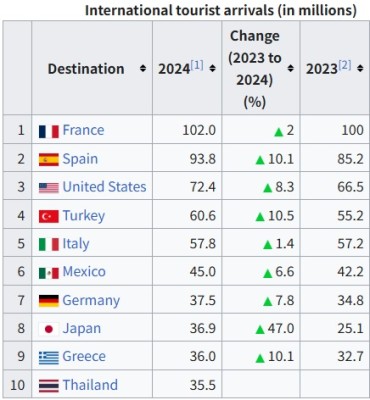Click the Mexico flag icon
Viewport: 370px width, 400px height.
tap(49, 273)
